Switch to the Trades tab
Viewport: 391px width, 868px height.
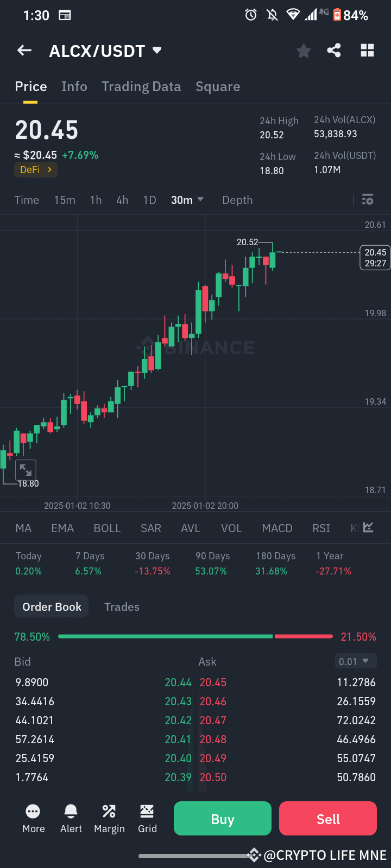(122, 607)
